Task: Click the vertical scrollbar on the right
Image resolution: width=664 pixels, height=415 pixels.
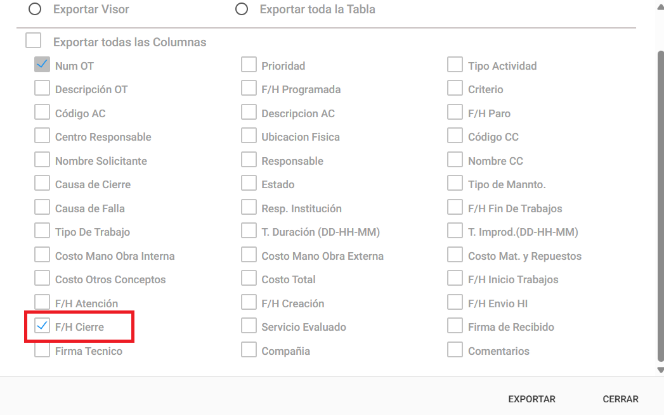Action: [x=658, y=200]
